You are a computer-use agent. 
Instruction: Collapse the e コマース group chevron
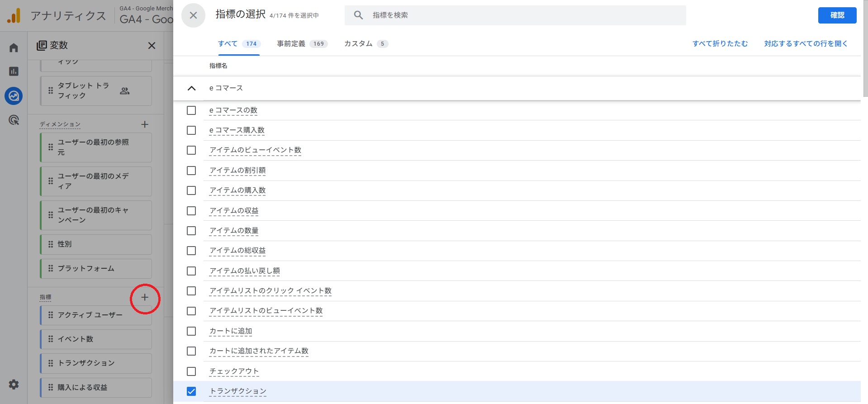click(x=191, y=88)
